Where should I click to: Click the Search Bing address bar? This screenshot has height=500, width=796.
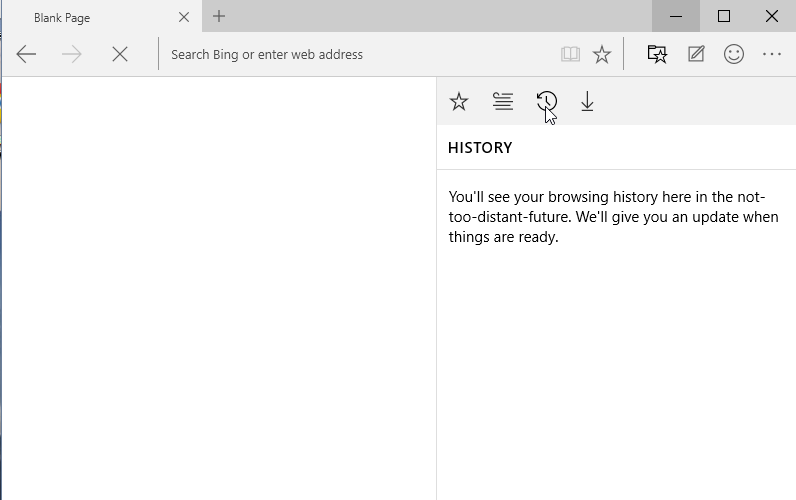tap(360, 55)
